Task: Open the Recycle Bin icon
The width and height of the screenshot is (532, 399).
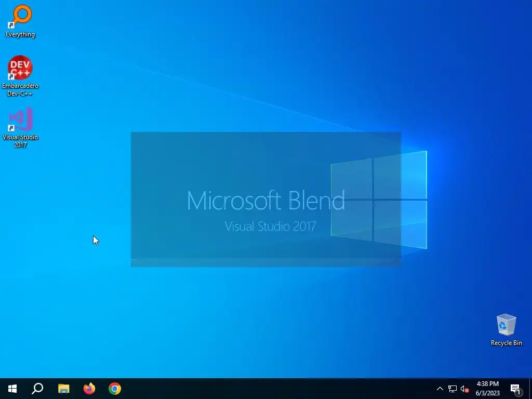Action: pyautogui.click(x=506, y=329)
